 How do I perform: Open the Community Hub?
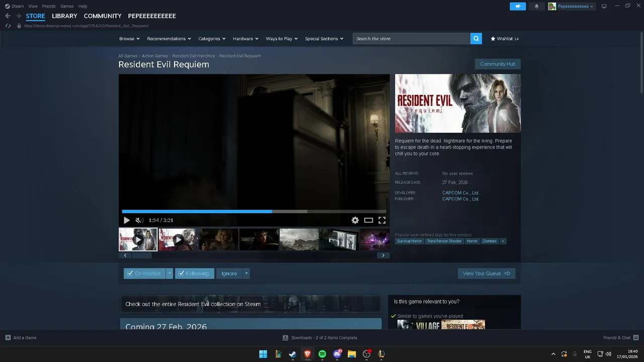coord(498,64)
